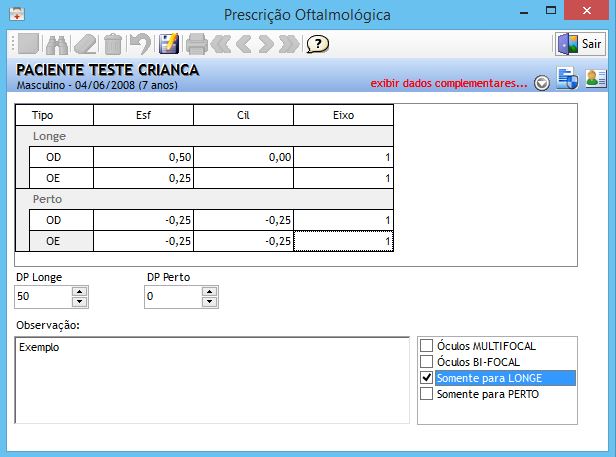Click 'exibir dados complementares...' link
The height and width of the screenshot is (457, 616).
[449, 83]
